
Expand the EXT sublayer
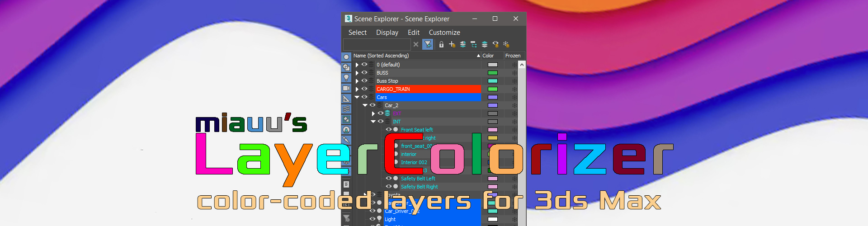(373, 113)
